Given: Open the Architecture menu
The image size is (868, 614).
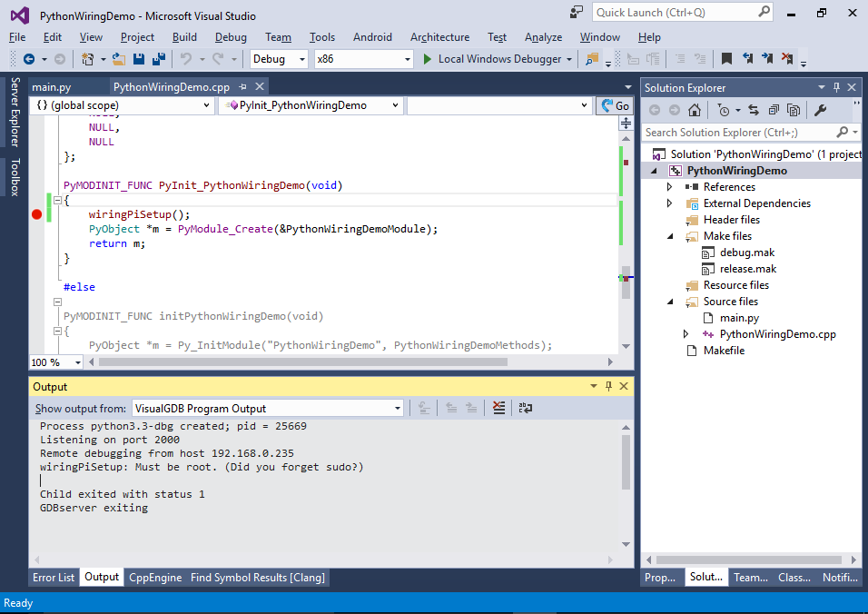Looking at the screenshot, I should [439, 37].
